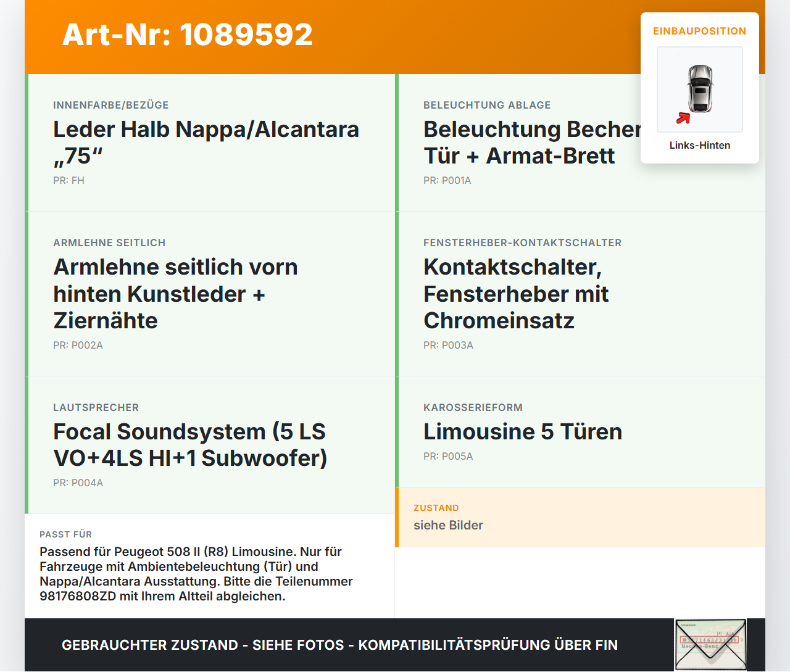Screen dimensions: 790x672
Task: Click the BELEUCHTUNG ABLAGE label
Action: 487,105
